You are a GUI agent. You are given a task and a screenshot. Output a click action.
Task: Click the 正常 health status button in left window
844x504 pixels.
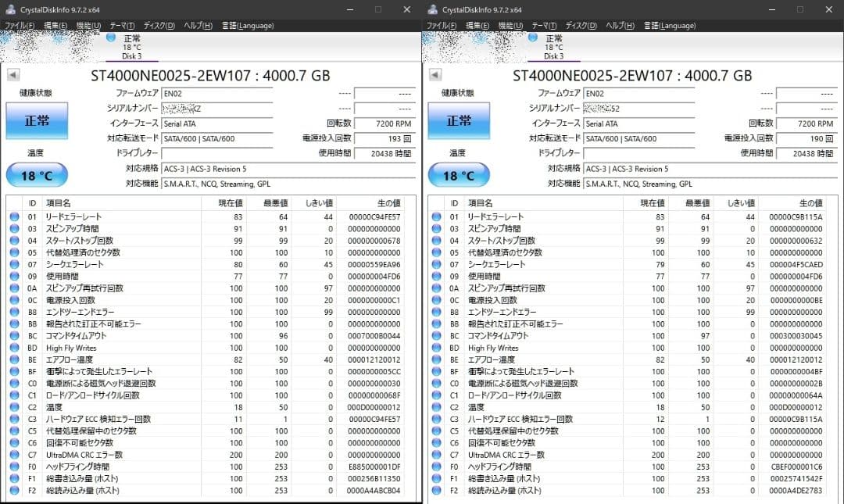coord(36,121)
